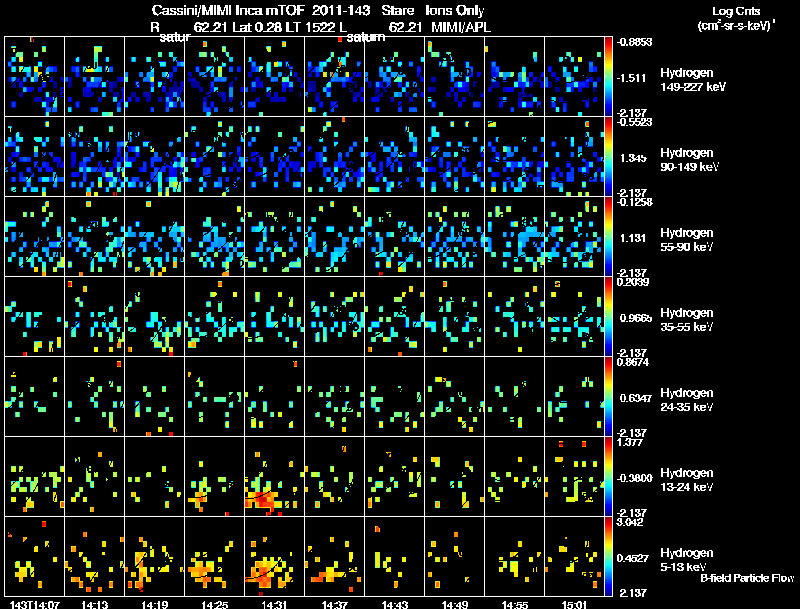The width and height of the screenshot is (800, 609).
Task: Open the 24-35 keV image panel at 14:37
Action: [335, 397]
